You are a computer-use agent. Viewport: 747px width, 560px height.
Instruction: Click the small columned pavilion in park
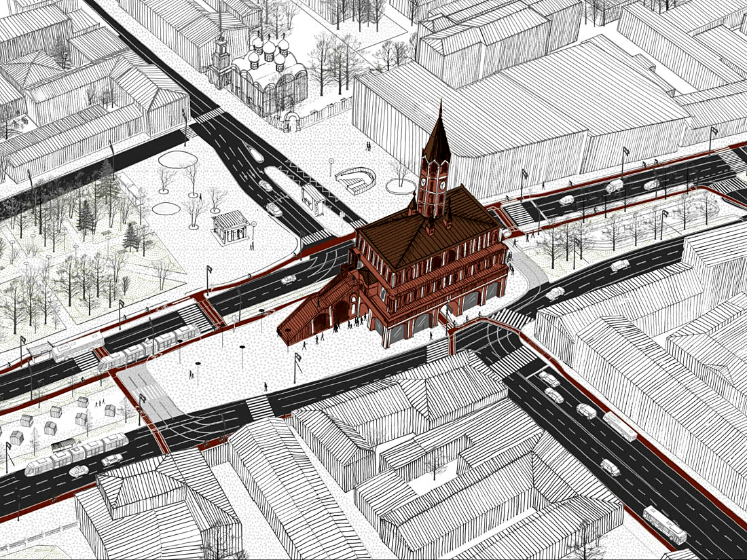pyautogui.click(x=230, y=227)
